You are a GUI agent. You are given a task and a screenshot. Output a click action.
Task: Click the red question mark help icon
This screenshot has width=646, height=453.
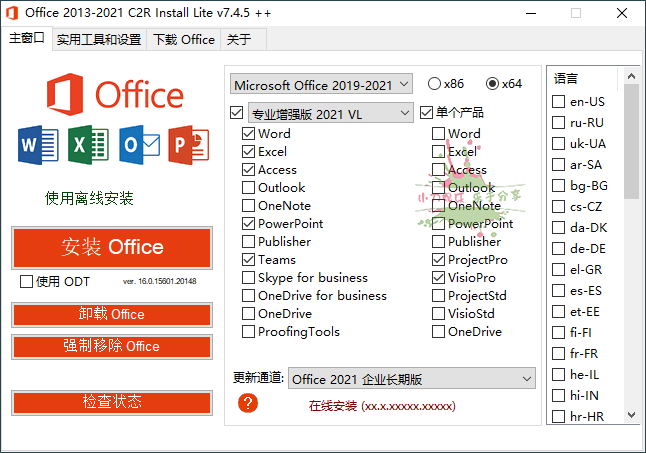coord(248,403)
